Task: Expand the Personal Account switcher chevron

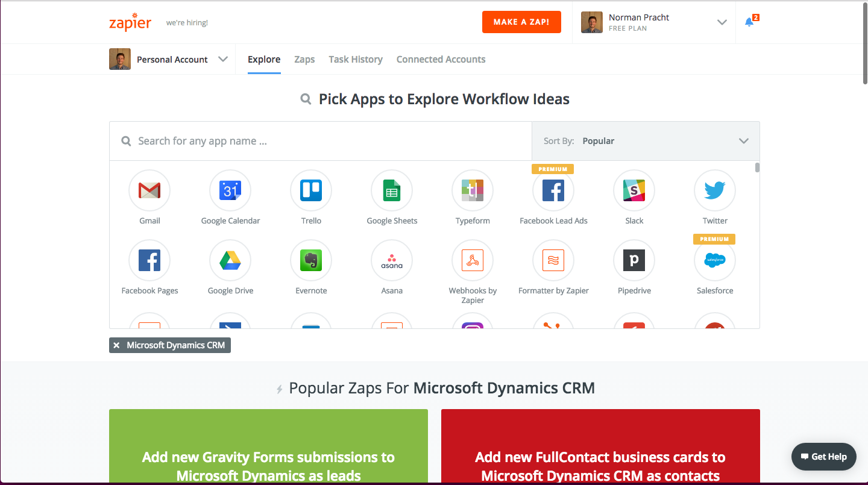Action: pos(223,59)
